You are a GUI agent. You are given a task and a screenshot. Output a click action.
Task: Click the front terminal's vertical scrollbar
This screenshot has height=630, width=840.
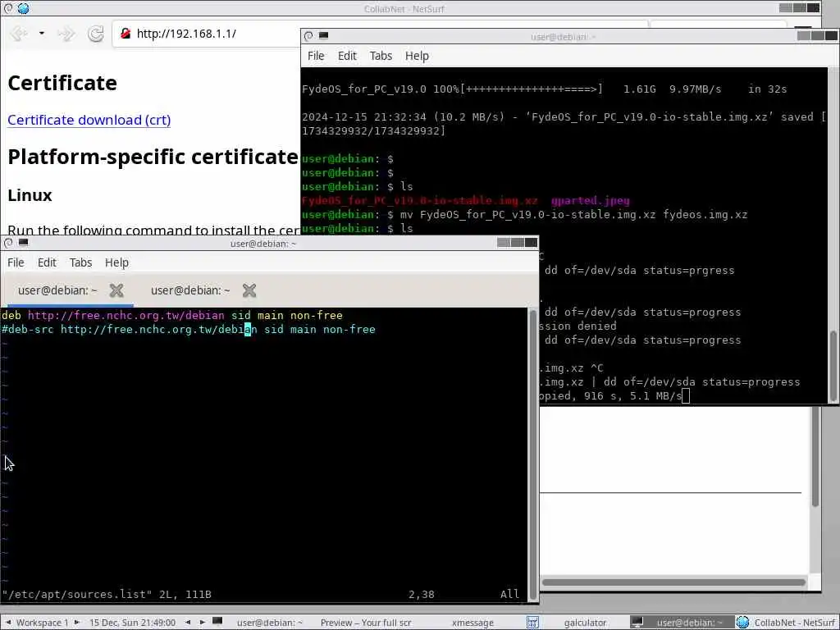pos(532,454)
